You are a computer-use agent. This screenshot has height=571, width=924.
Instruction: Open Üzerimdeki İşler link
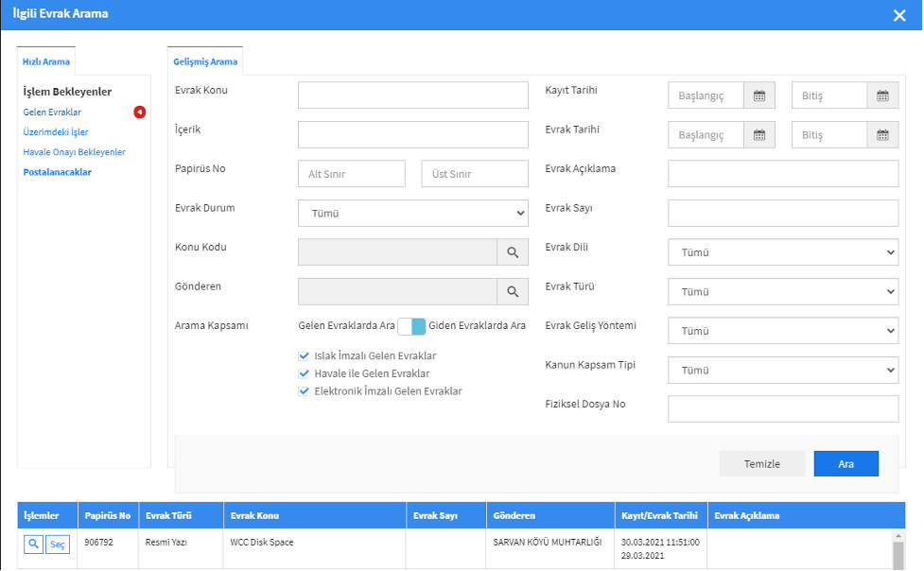click(56, 132)
